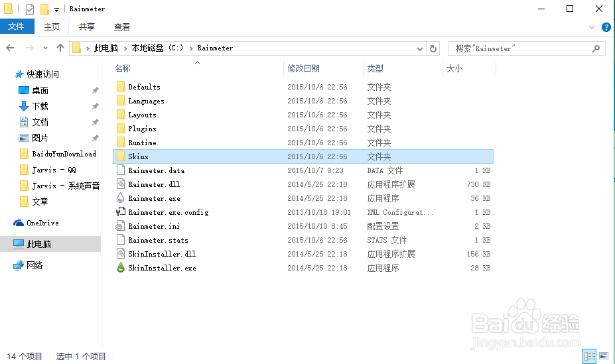Click the properties icon in title bar
This screenshot has height=364, width=615.
click(x=30, y=9)
